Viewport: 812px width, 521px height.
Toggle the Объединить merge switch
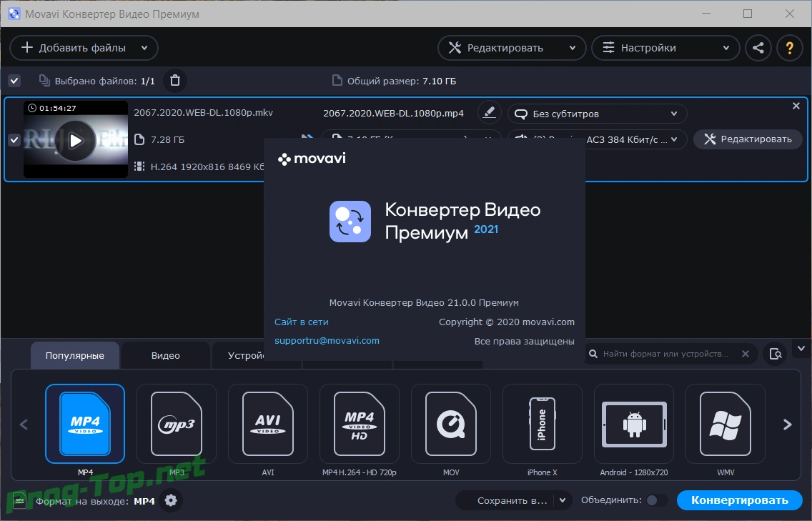pyautogui.click(x=656, y=500)
